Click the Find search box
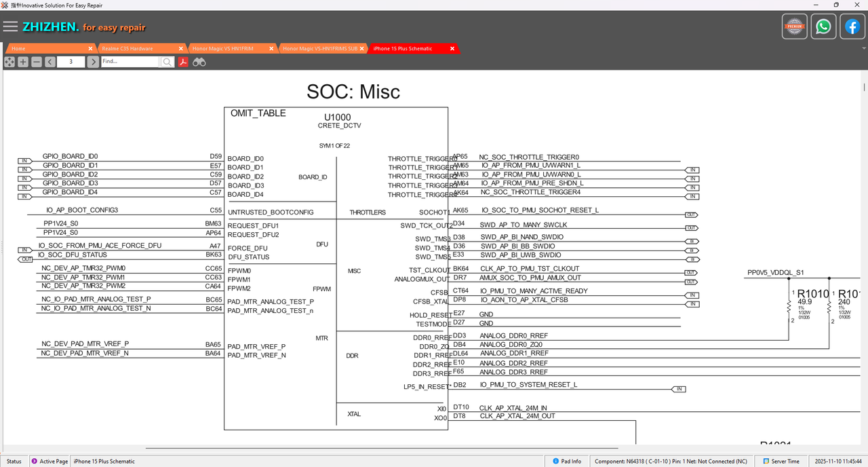 click(130, 62)
